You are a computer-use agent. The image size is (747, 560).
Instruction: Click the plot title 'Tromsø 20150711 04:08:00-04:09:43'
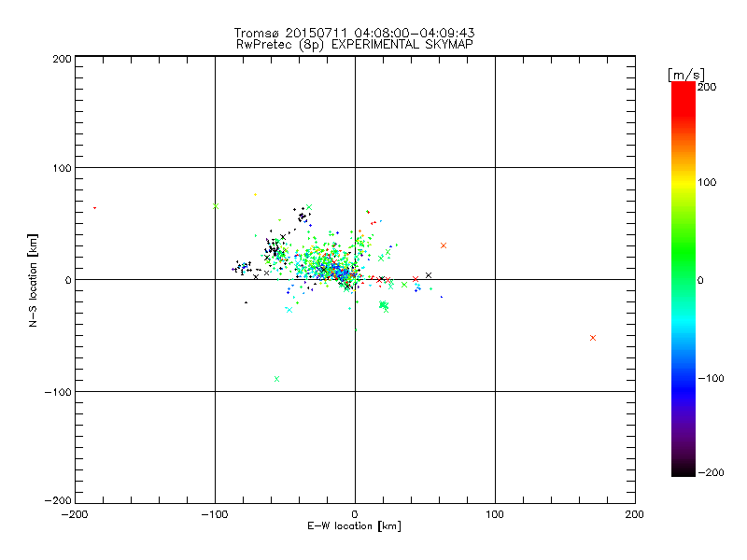point(355,33)
